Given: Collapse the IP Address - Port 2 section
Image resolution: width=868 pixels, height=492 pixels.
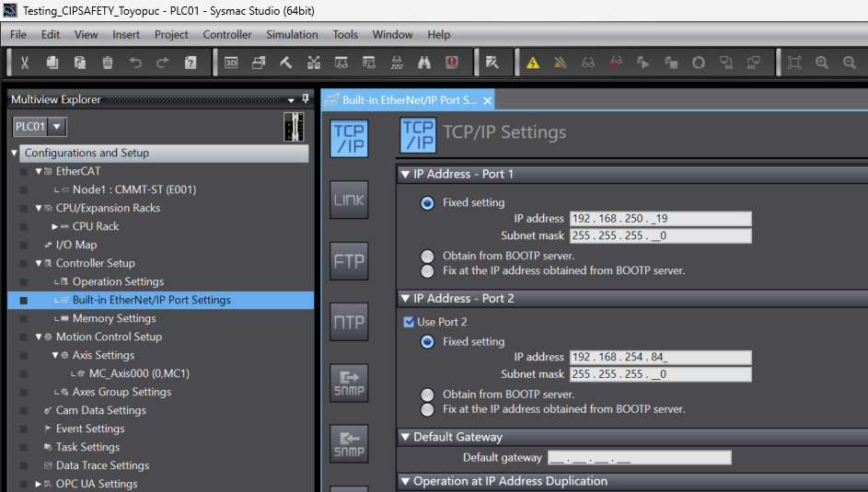Looking at the screenshot, I should pyautogui.click(x=405, y=299).
